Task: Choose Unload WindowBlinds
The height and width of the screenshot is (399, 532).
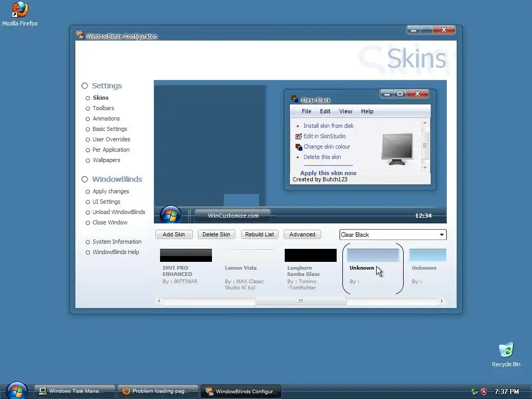Action: point(115,212)
